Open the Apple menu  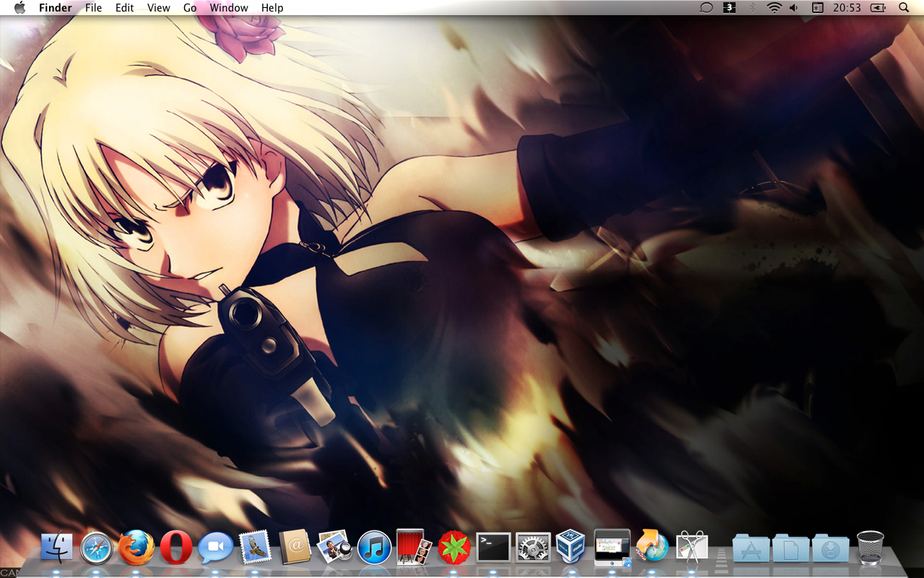(19, 7)
